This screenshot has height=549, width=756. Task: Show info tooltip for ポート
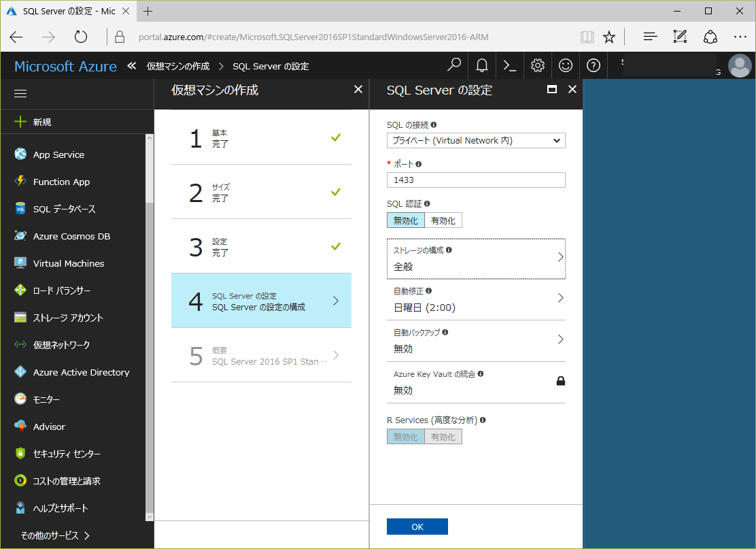point(419,164)
